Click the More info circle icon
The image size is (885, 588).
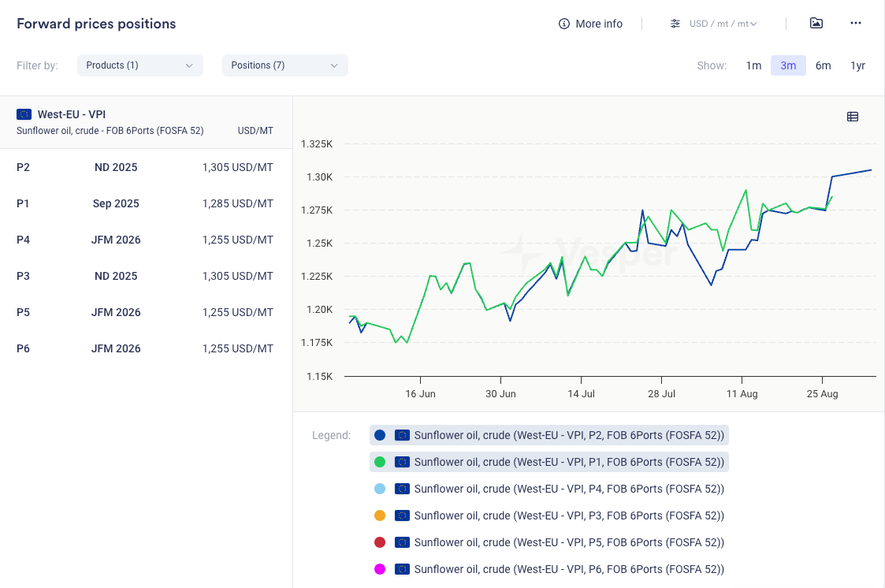(564, 24)
